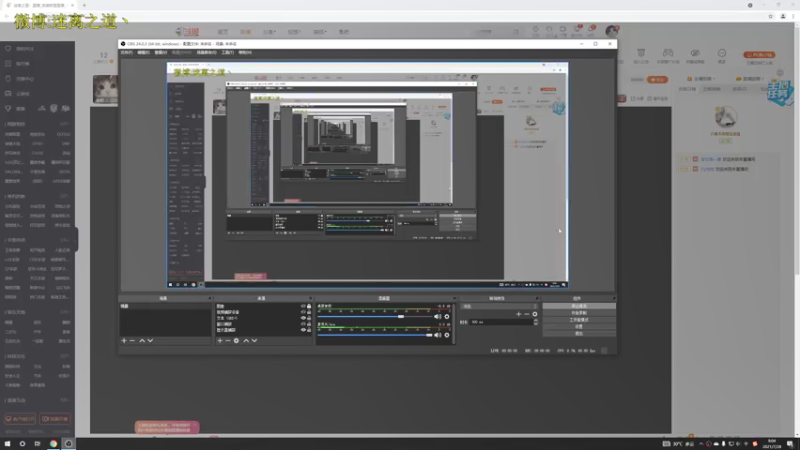Set Mic/Aux volume slider
Viewport: 800px width, 450px height.
pos(376,335)
